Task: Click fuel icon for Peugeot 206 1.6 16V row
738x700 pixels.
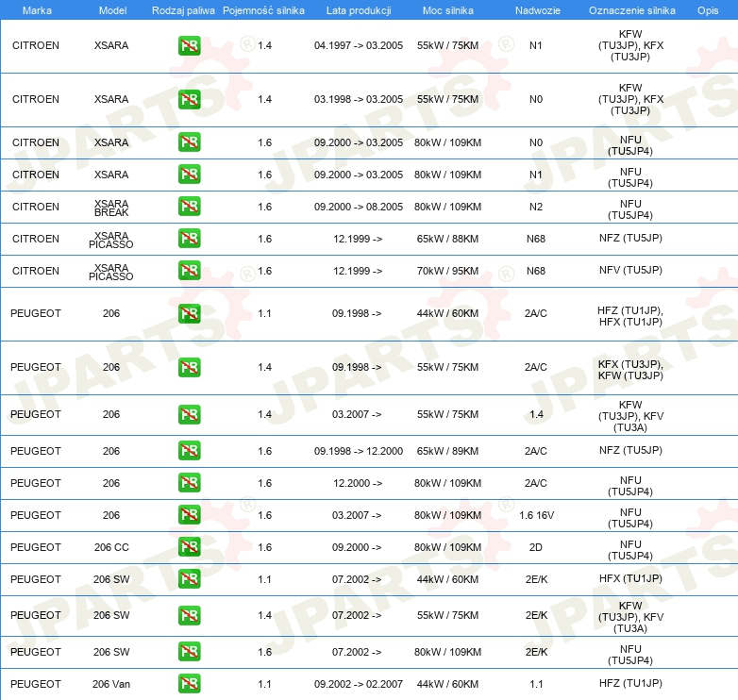Action: pyautogui.click(x=189, y=515)
